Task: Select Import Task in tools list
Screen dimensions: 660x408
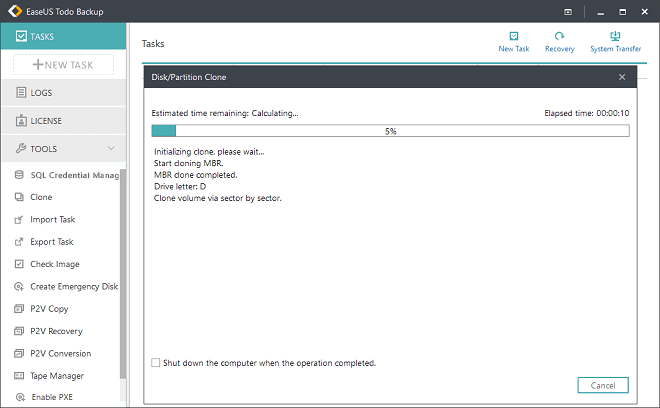Action: pos(52,219)
